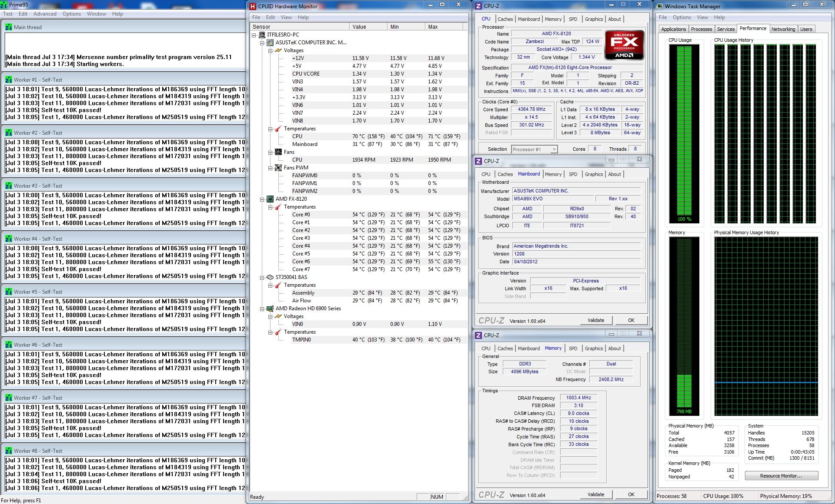Collapse the AMD FX-8120 tree node
This screenshot has height=504, width=835.
pyautogui.click(x=262, y=199)
